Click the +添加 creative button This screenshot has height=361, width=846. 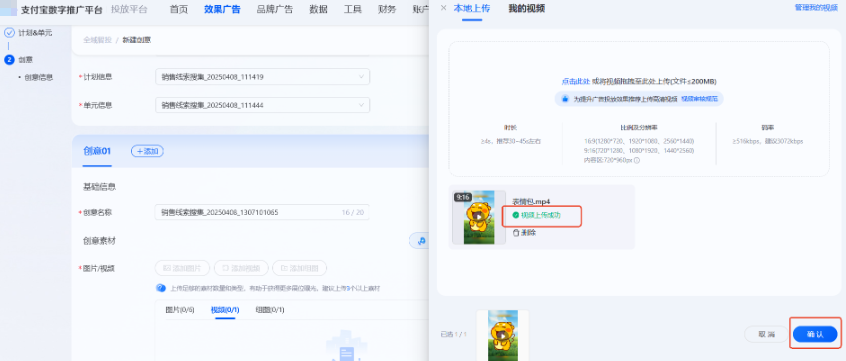pos(147,151)
